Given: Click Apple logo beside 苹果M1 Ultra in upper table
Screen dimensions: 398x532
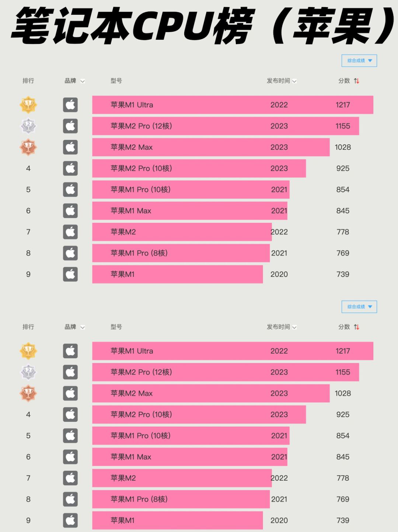Looking at the screenshot, I should pos(70,105).
